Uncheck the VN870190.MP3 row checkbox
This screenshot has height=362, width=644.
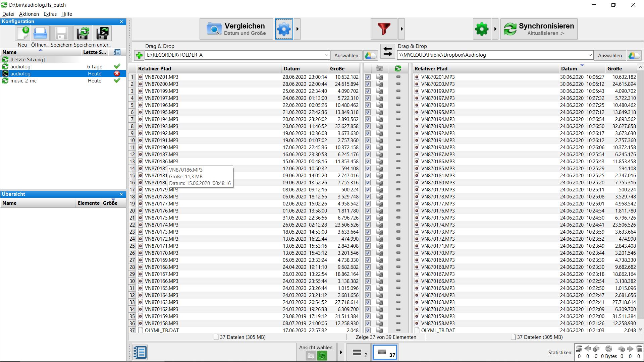pyautogui.click(x=368, y=147)
